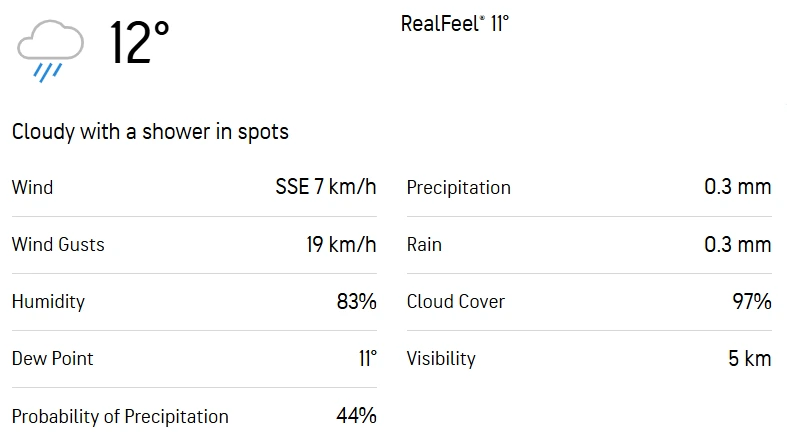This screenshot has width=787, height=444.
Task: Click the 11° dew point value
Action: tap(367, 359)
